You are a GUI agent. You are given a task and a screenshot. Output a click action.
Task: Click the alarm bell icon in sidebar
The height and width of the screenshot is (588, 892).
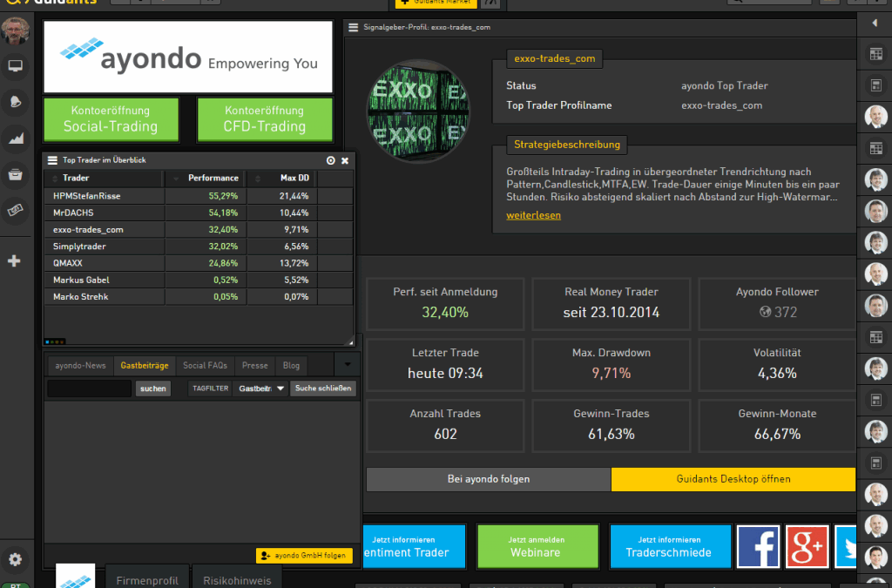[x=15, y=102]
